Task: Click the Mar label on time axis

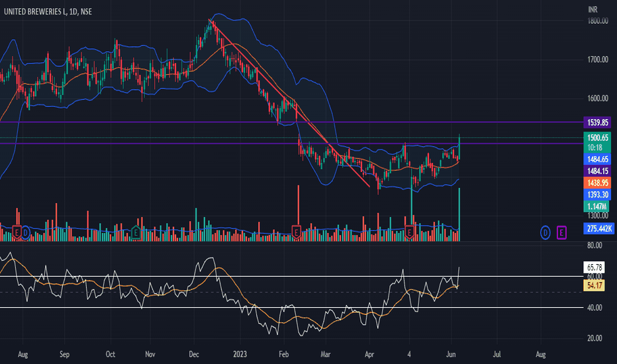Action: [x=325, y=354]
